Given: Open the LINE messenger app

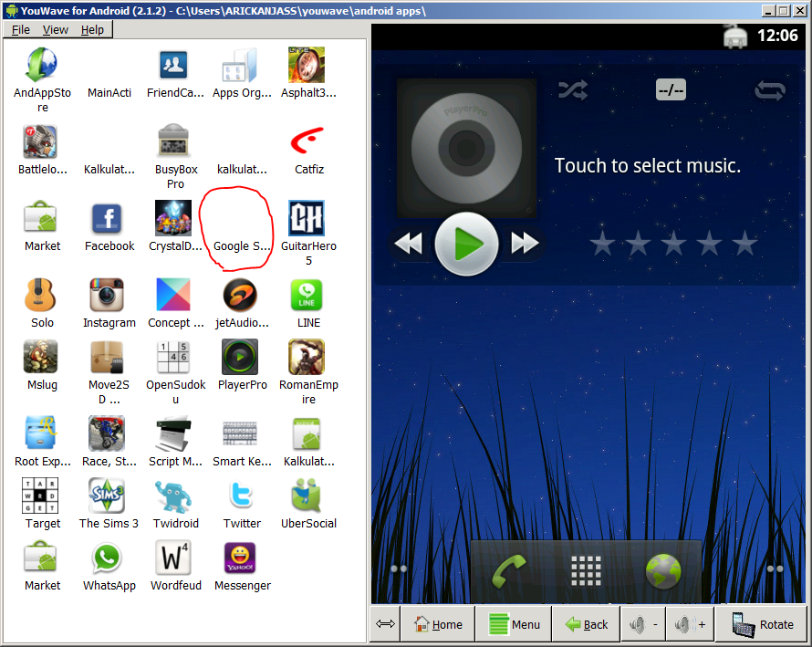Looking at the screenshot, I should [307, 295].
